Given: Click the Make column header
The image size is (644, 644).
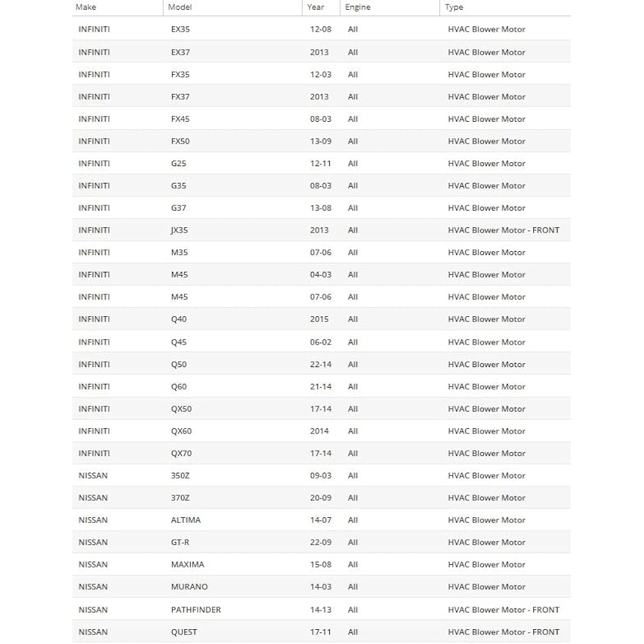Looking at the screenshot, I should point(86,7).
